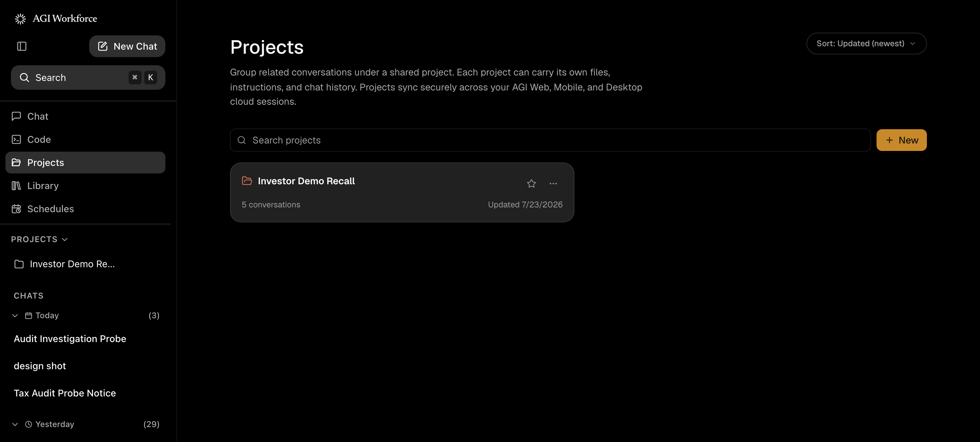This screenshot has width=980, height=442.
Task: Toggle the sidebar collapse icon
Action: click(x=22, y=46)
